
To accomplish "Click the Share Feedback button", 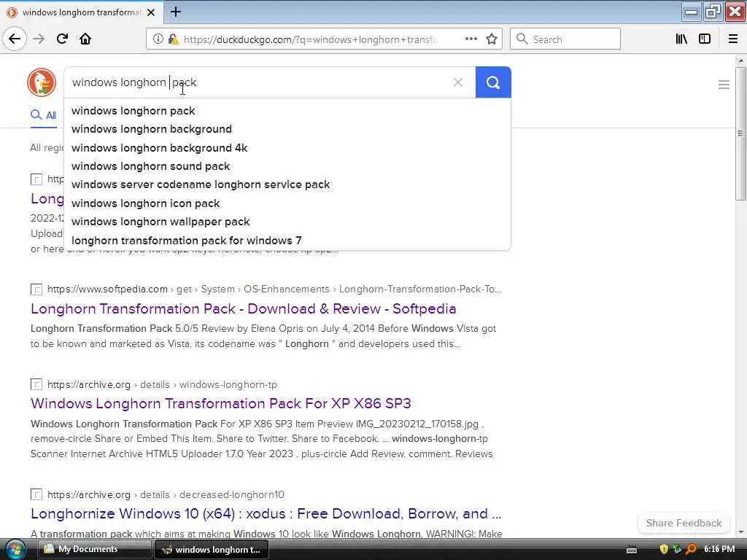I will 684,523.
